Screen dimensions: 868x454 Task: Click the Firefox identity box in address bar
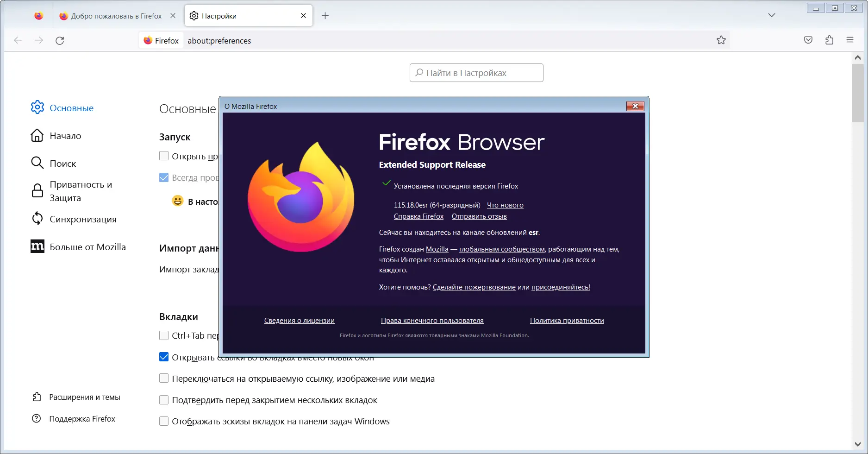(x=161, y=41)
